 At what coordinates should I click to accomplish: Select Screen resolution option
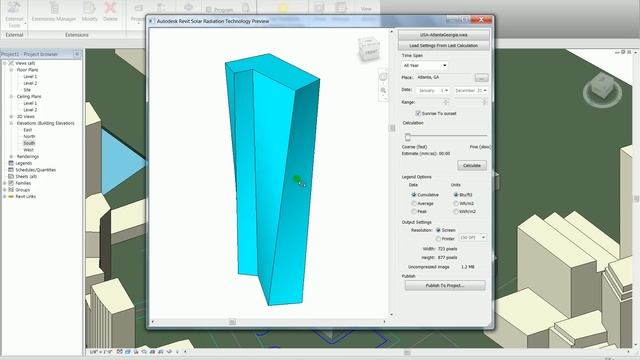(438, 230)
